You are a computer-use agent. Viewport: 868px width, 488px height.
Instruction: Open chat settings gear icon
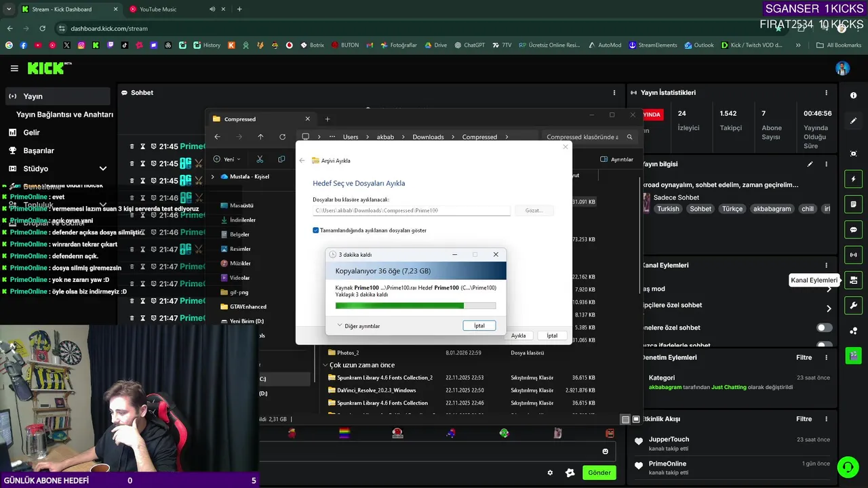tap(550, 472)
